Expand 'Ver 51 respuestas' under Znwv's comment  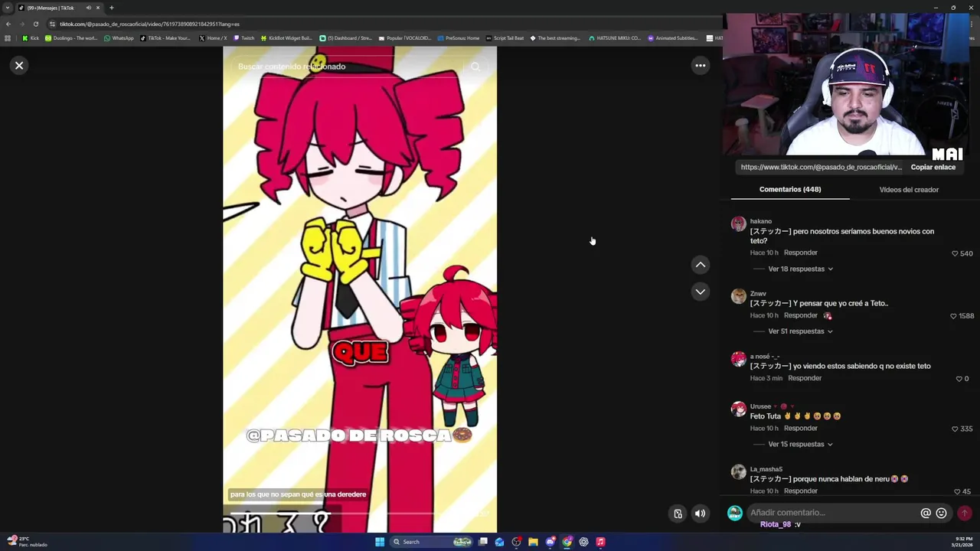[x=800, y=331]
